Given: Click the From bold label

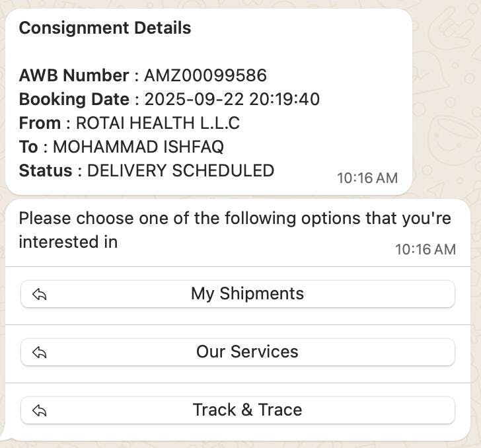Looking at the screenshot, I should (40, 123).
